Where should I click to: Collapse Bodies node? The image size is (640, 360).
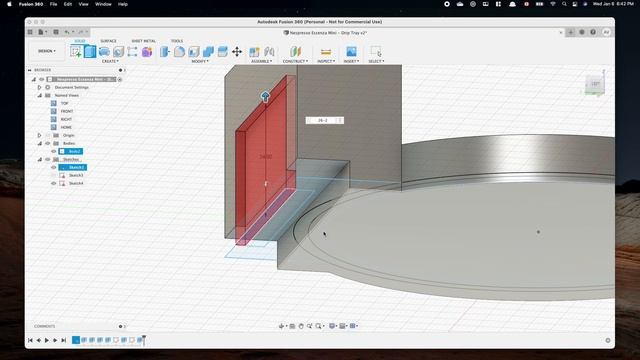pyautogui.click(x=40, y=143)
